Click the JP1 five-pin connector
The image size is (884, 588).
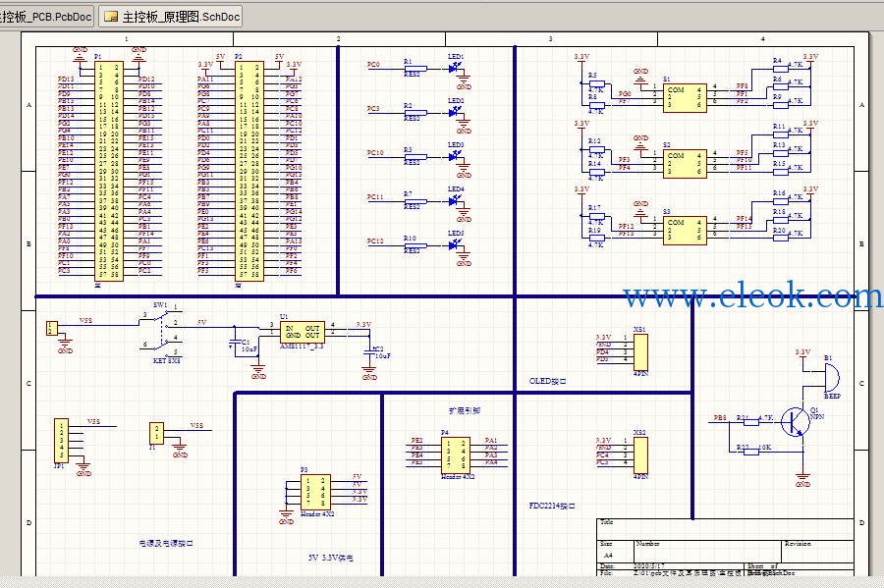61,441
